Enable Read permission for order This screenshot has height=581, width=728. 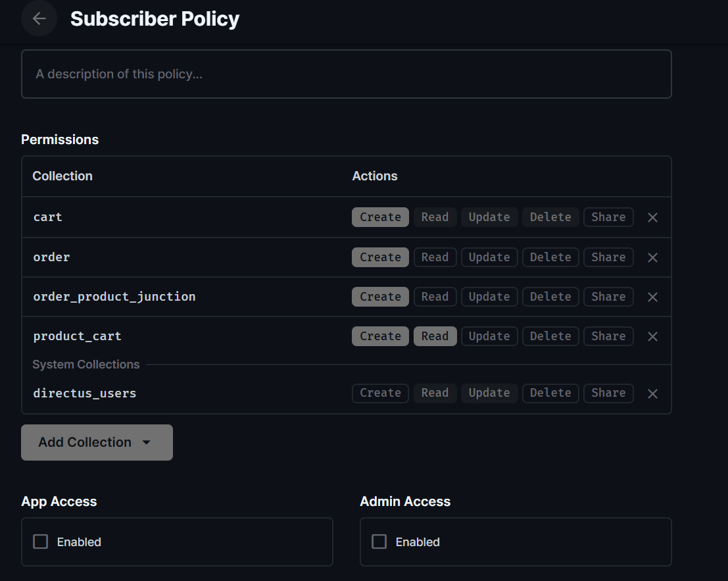(435, 257)
